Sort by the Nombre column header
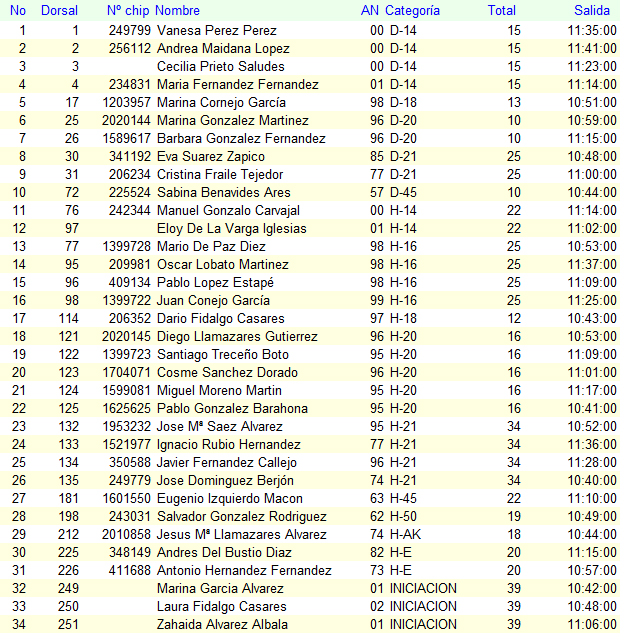The image size is (624, 640). click(178, 11)
